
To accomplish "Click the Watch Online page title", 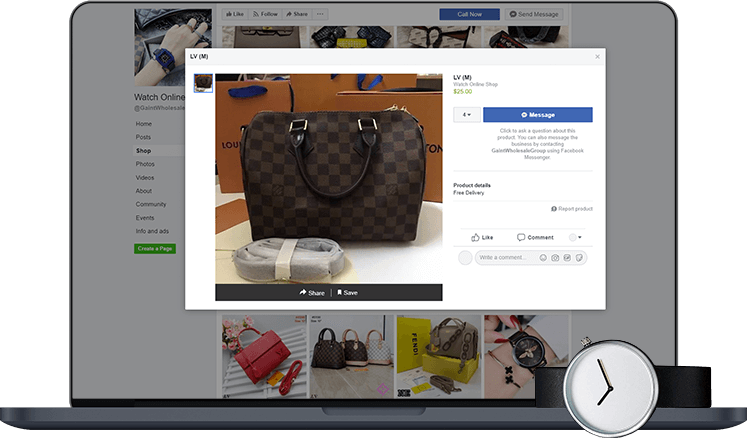I will pyautogui.click(x=159, y=97).
